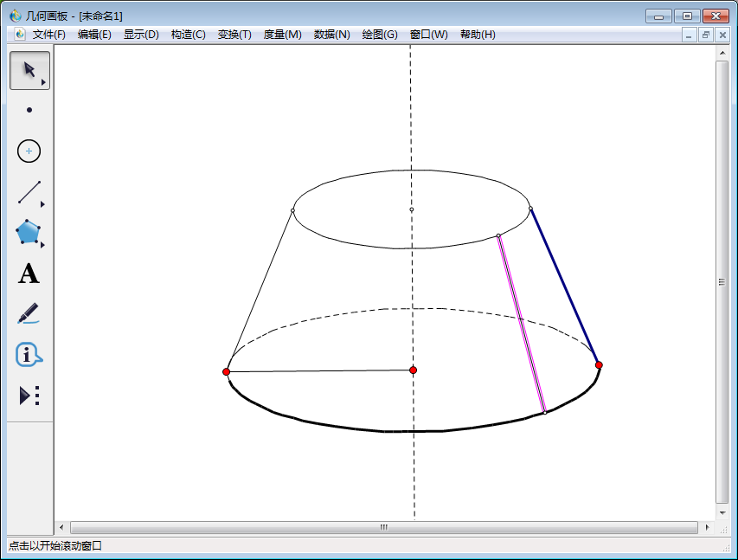Open the 绘图(G) menu
Image resolution: width=738 pixels, height=560 pixels.
click(380, 35)
